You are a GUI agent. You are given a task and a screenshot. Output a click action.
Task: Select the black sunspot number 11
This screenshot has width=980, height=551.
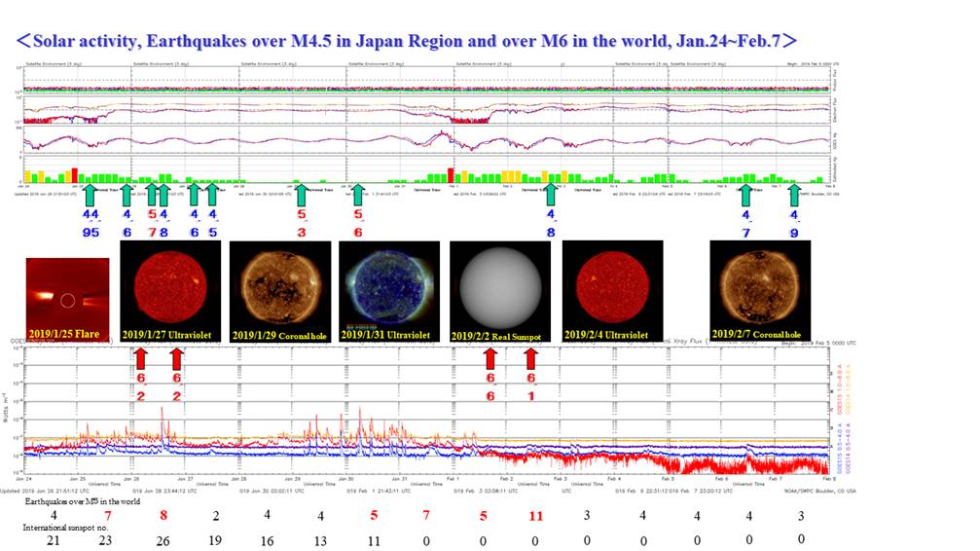[x=373, y=541]
